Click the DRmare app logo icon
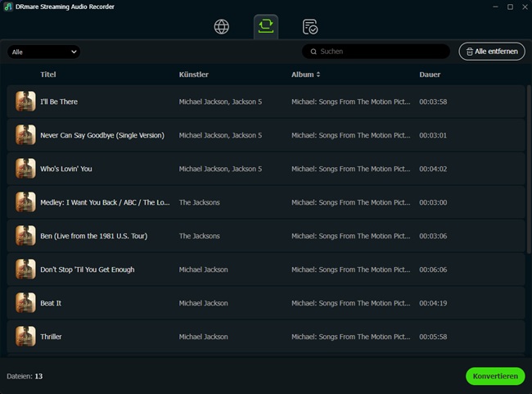The height and width of the screenshot is (394, 532). (x=8, y=7)
